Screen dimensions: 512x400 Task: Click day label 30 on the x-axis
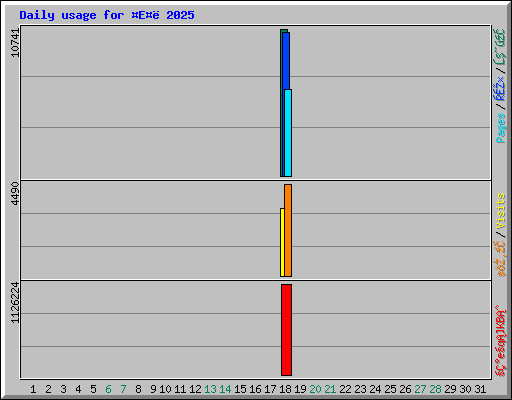pos(465,389)
